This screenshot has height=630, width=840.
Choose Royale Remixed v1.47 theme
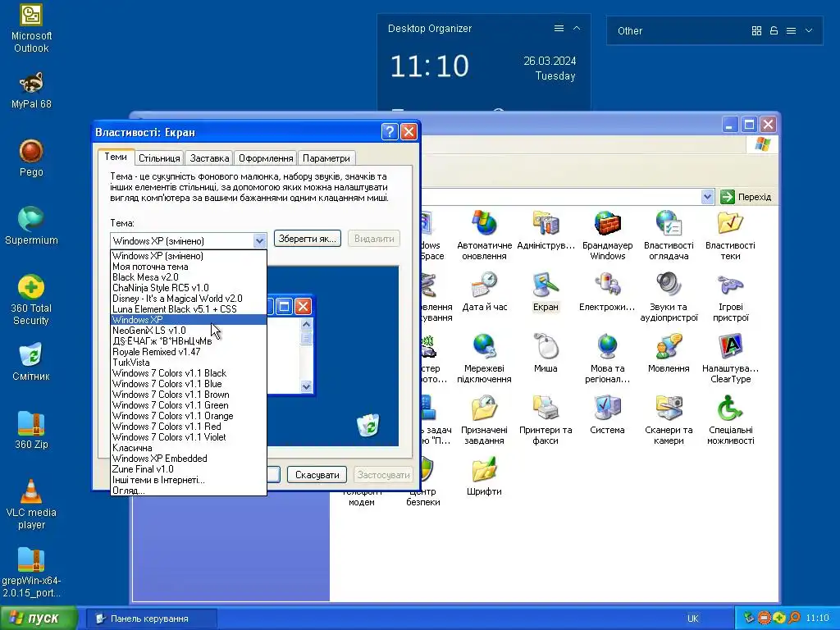point(189,352)
